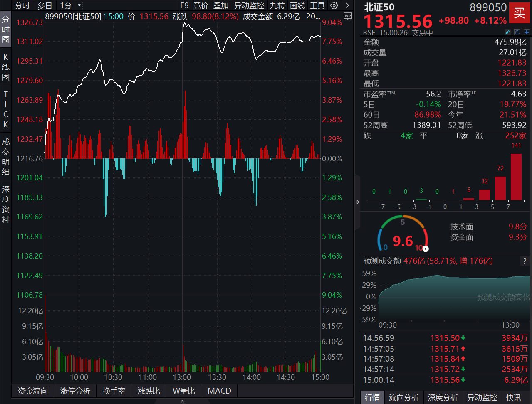532x404 pixels.
Task: Select the 流向分析 tab in right panel
Action: tap(403, 398)
